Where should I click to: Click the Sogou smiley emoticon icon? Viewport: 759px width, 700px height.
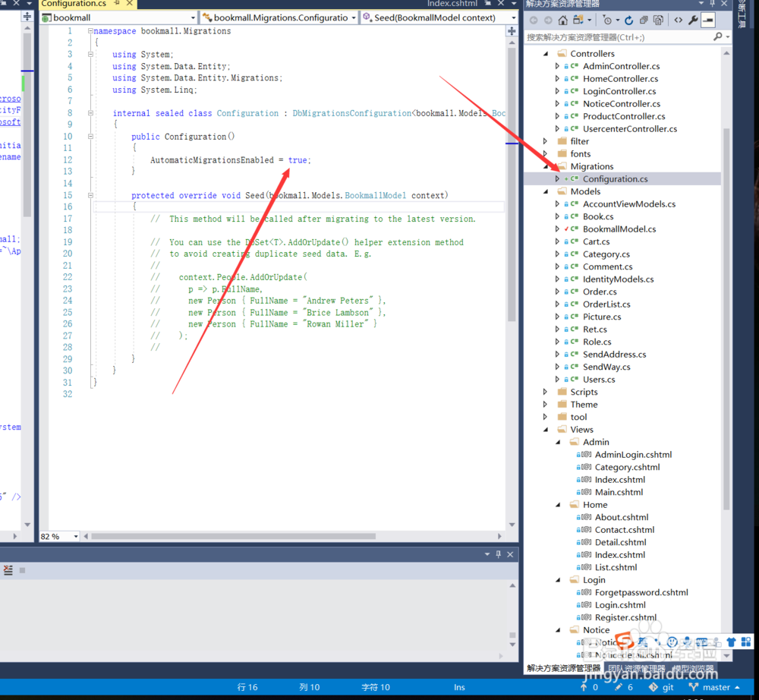pyautogui.click(x=672, y=642)
